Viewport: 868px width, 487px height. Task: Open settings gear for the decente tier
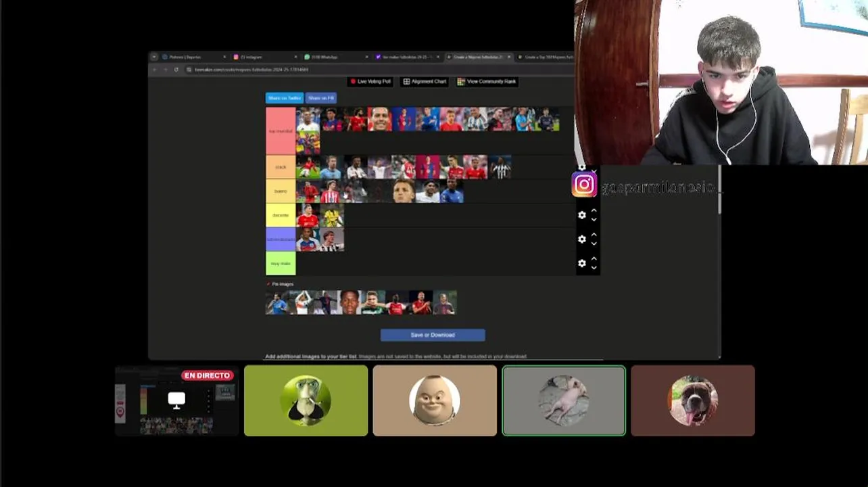point(581,215)
